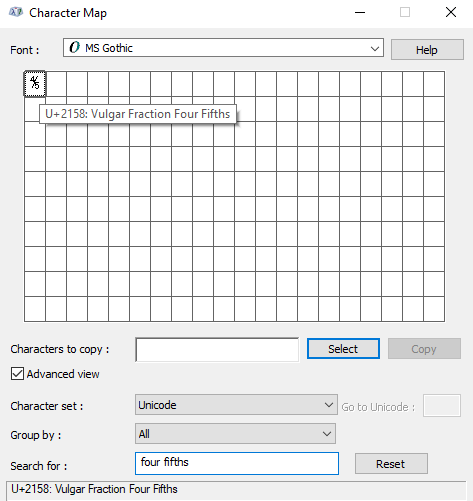Open the MS Gothic font dropdown

223,48
